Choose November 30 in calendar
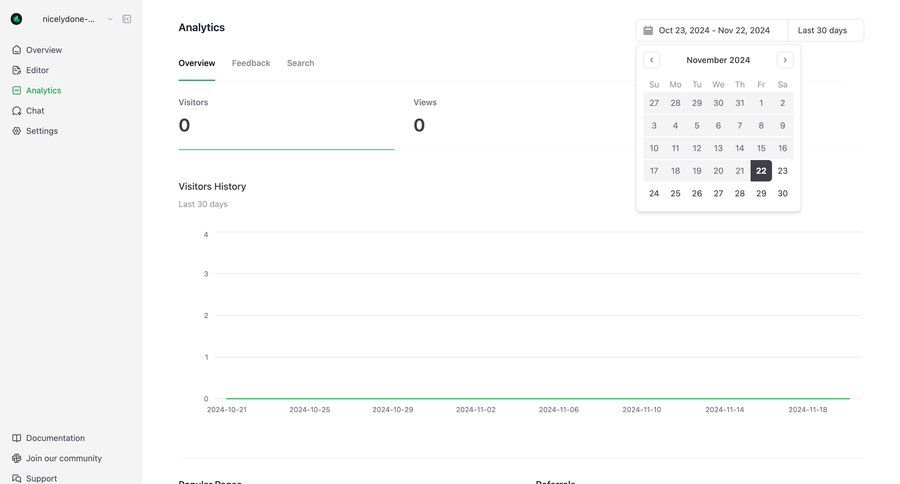This screenshot has width=900, height=484. coord(782,193)
